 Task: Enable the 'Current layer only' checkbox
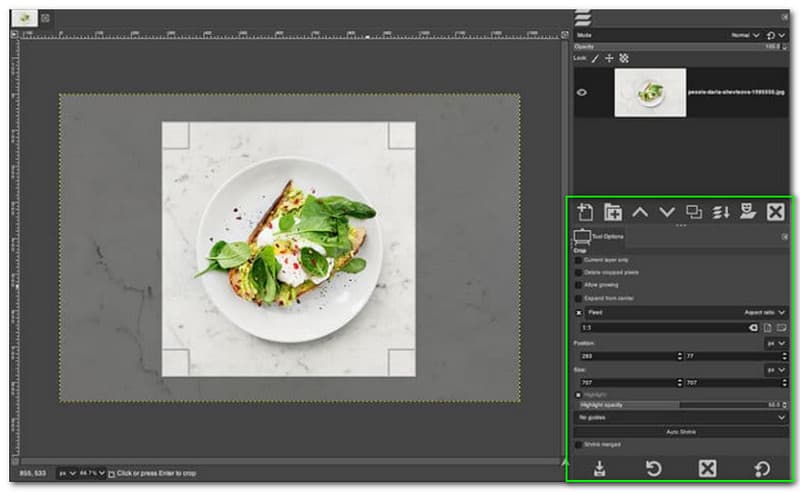click(x=578, y=260)
